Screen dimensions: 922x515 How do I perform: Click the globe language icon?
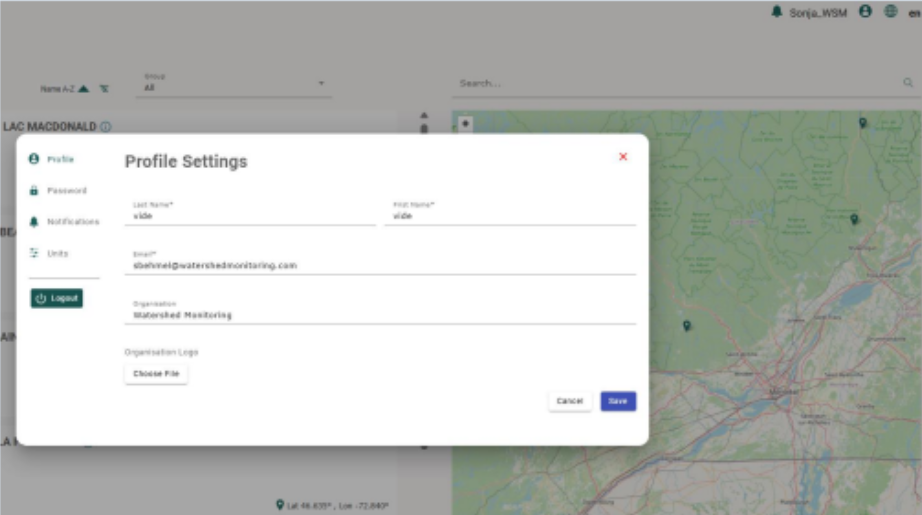click(890, 12)
